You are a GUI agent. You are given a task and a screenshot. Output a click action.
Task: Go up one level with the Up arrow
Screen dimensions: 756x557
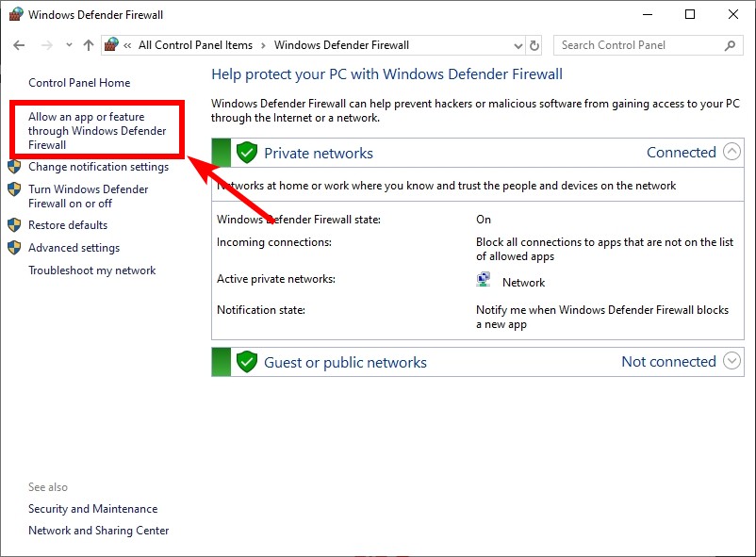coord(89,45)
